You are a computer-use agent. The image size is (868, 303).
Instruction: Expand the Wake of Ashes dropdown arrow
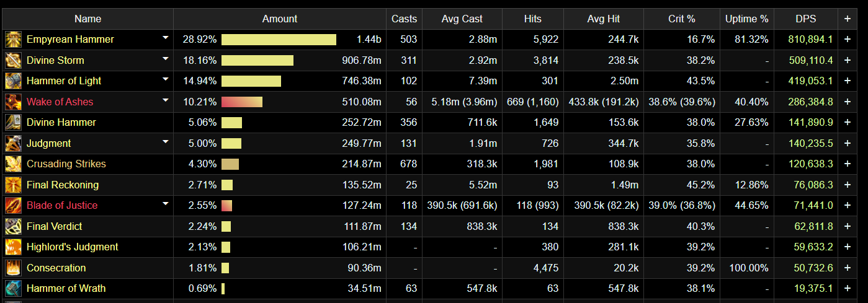click(x=165, y=100)
